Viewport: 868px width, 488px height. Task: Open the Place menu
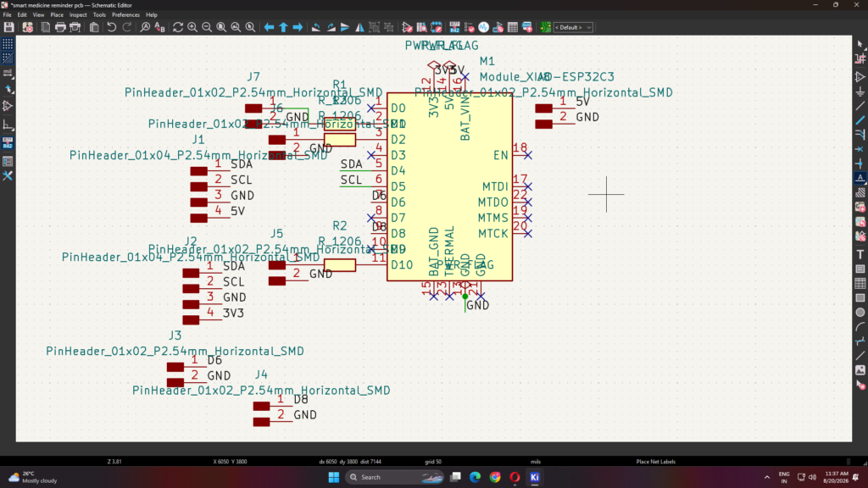pos(57,15)
